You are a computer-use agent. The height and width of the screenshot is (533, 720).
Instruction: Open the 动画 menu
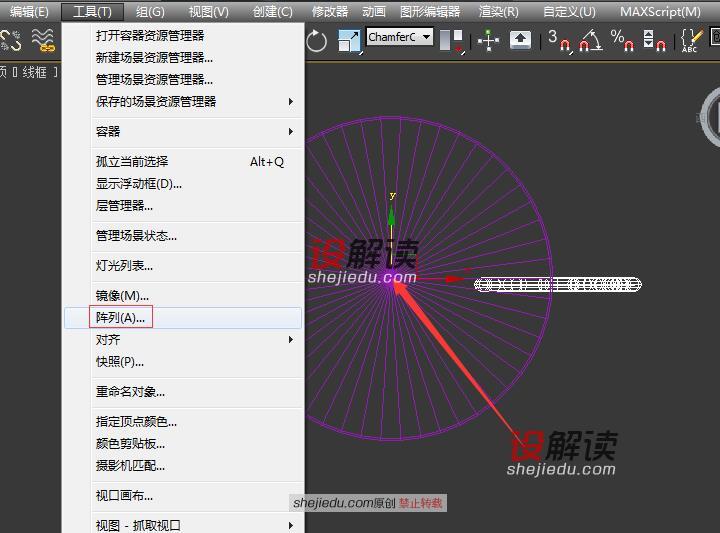coord(374,11)
